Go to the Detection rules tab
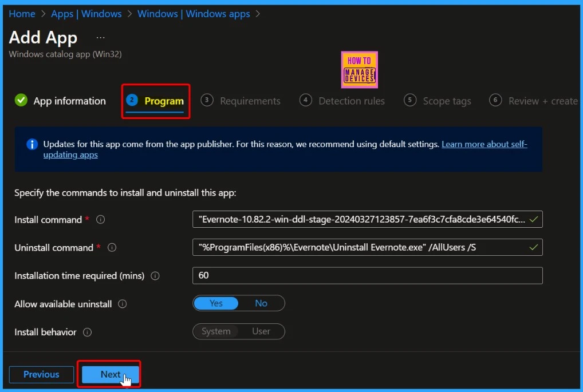Viewport: 583px width, 392px height. pos(342,101)
